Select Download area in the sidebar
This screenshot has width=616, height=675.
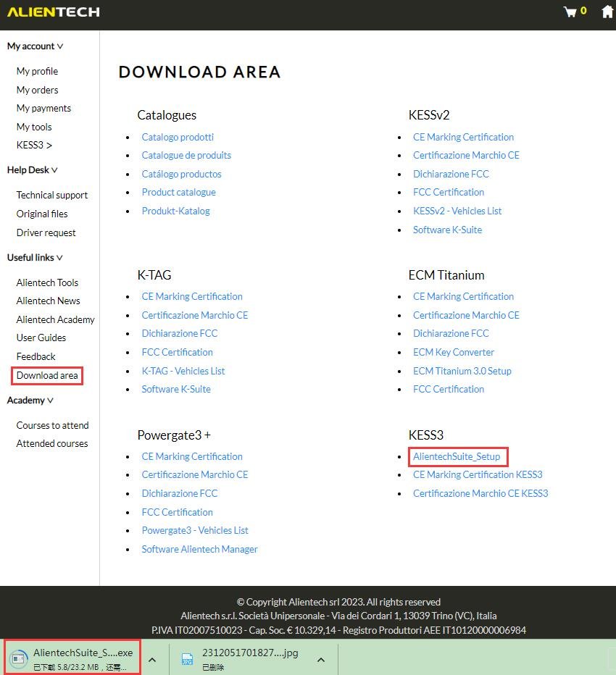46,375
